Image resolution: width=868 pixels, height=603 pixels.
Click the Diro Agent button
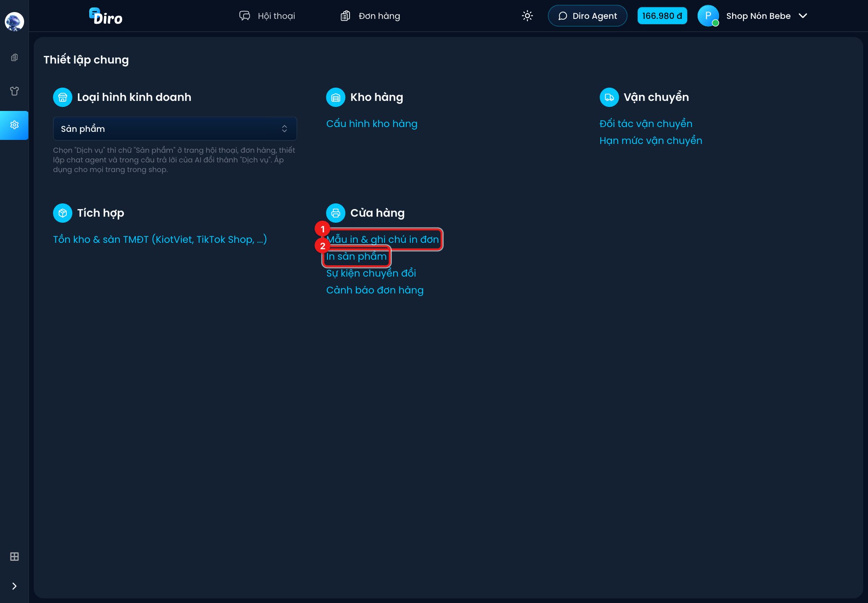pos(588,16)
